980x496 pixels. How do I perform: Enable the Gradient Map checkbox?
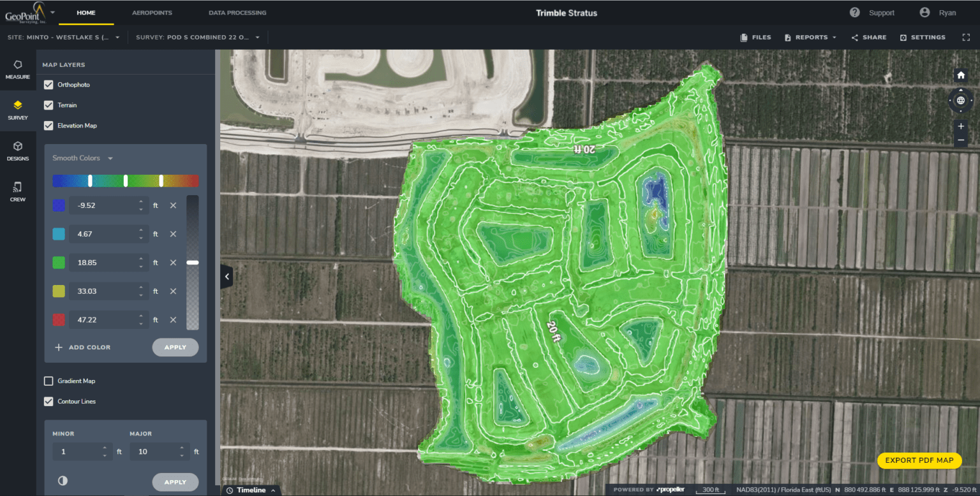pos(48,381)
